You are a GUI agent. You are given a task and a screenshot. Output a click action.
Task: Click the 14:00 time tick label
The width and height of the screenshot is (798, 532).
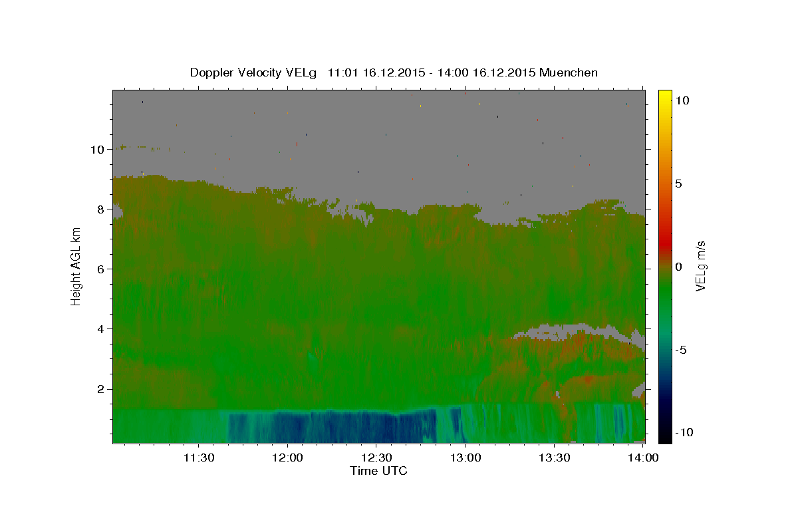(x=644, y=458)
